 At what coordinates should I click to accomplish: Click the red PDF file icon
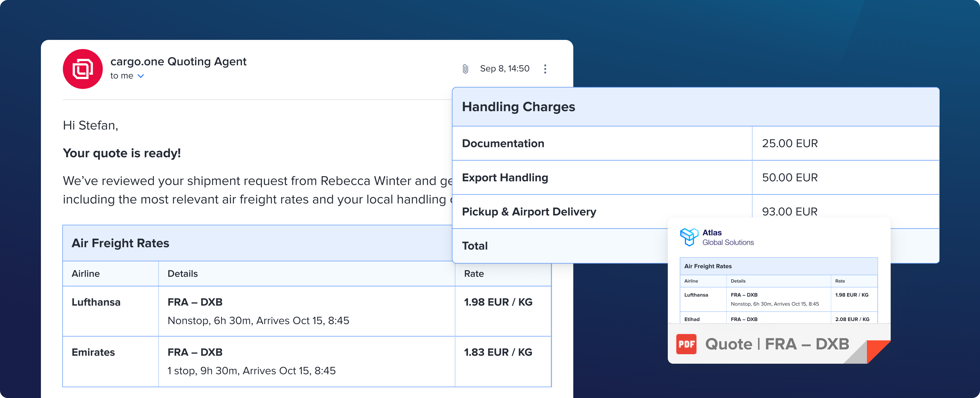[686, 344]
